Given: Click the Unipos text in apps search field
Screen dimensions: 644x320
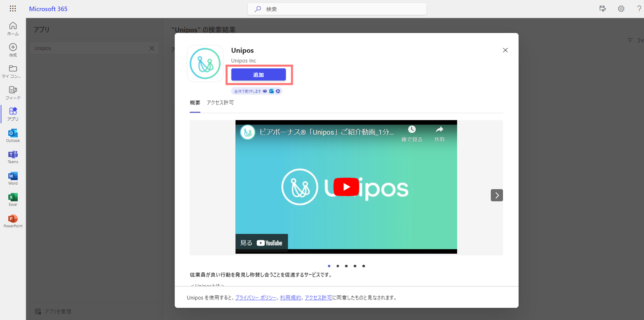Looking at the screenshot, I should pos(43,48).
